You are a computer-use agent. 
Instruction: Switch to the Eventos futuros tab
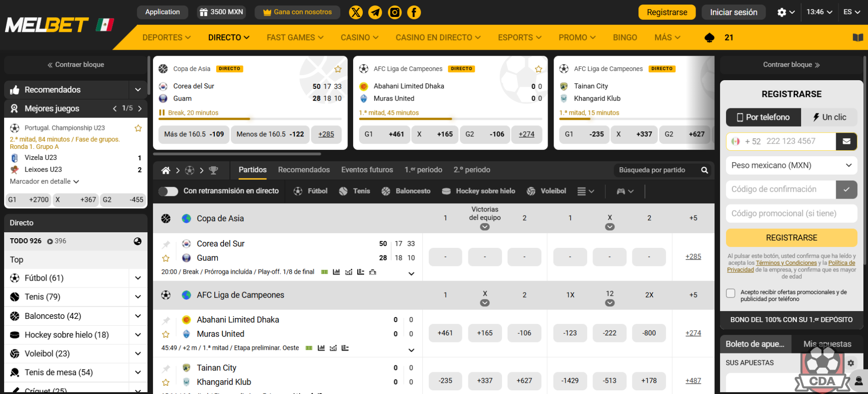click(367, 170)
